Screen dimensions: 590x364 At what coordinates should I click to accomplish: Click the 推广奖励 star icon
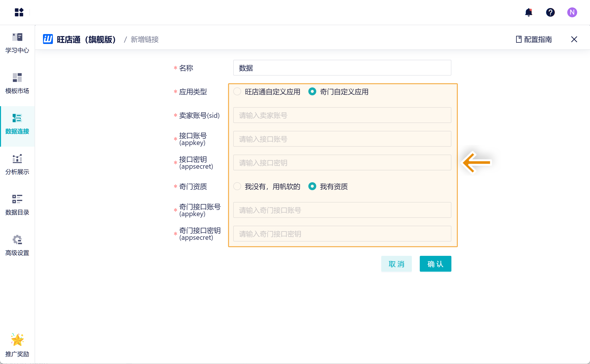(17, 340)
